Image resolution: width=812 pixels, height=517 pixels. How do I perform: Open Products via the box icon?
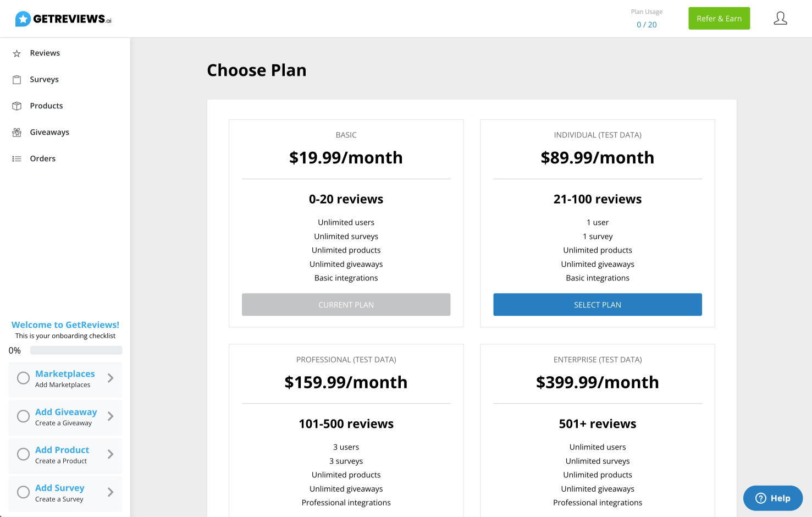(17, 106)
